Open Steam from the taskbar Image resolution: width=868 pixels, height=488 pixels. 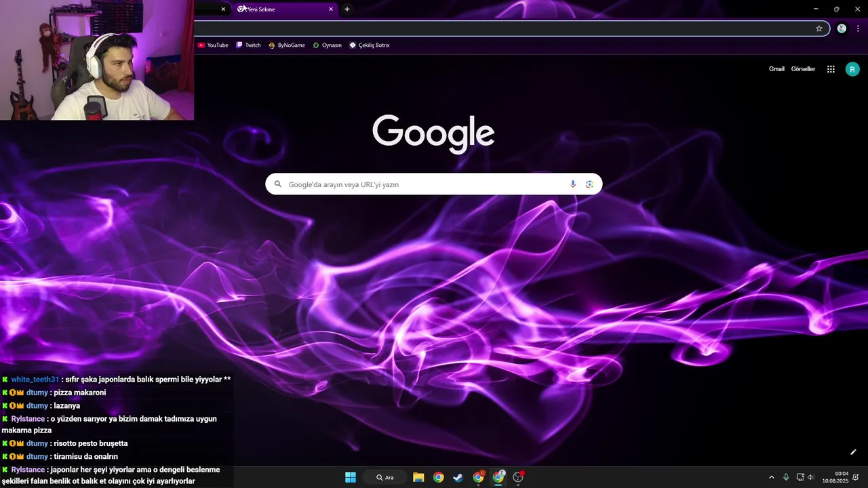click(x=458, y=477)
